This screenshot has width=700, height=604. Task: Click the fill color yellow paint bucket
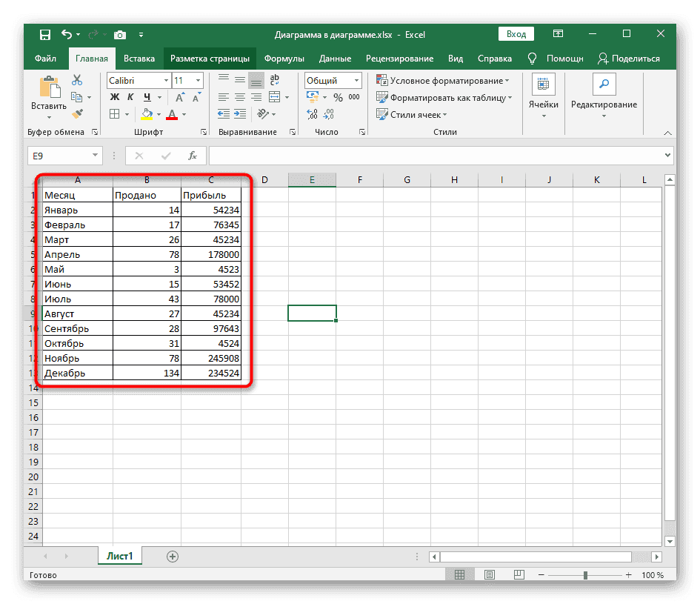click(147, 114)
